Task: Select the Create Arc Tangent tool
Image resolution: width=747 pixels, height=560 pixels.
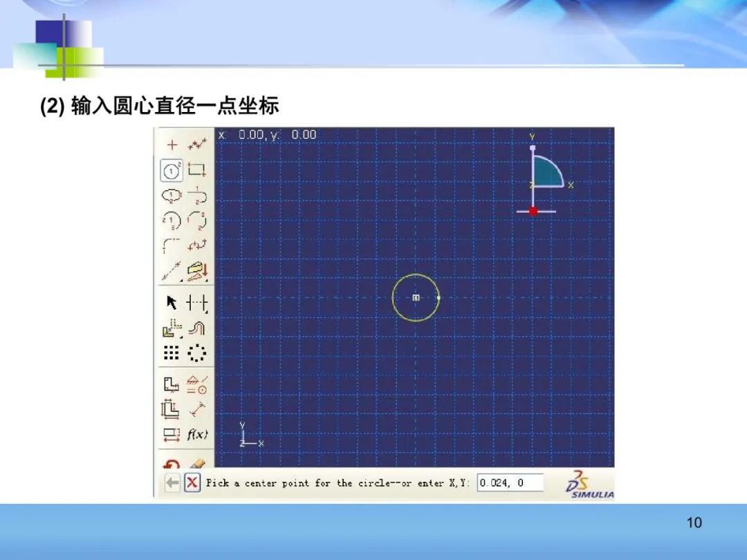Action: point(198,196)
